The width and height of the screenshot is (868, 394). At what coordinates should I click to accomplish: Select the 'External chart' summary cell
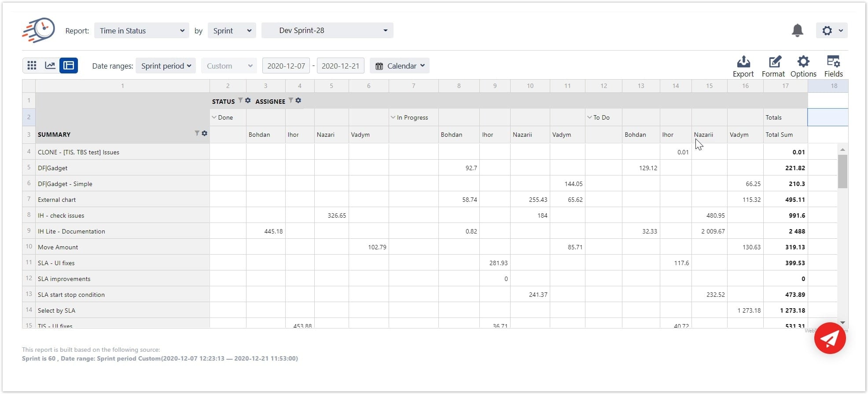(x=122, y=199)
